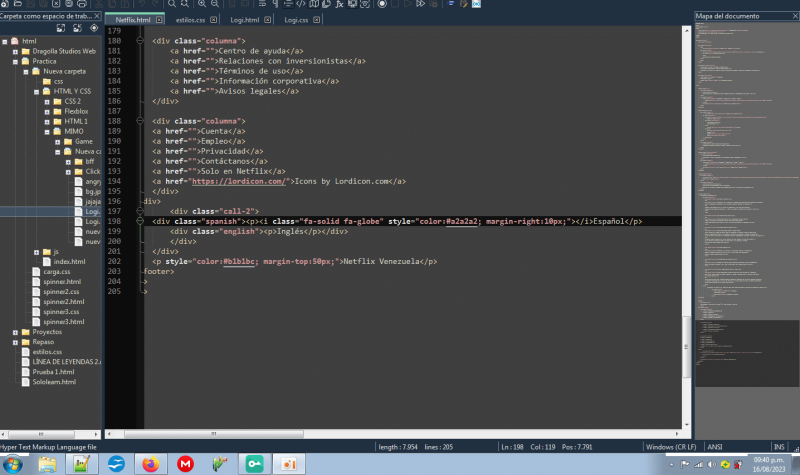The image size is (800, 475).
Task: Select spinner.html in the folder tree
Action: tap(61, 282)
